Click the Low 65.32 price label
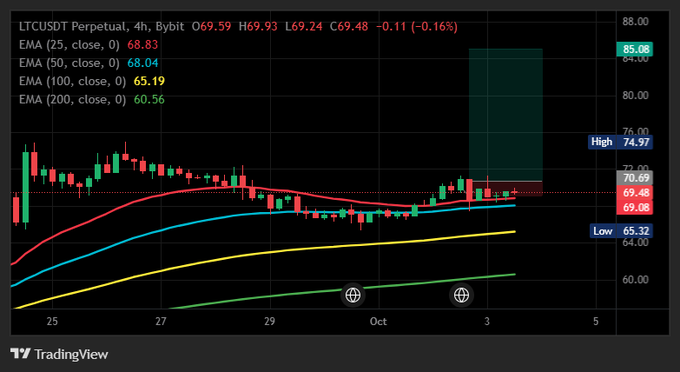 (620, 231)
